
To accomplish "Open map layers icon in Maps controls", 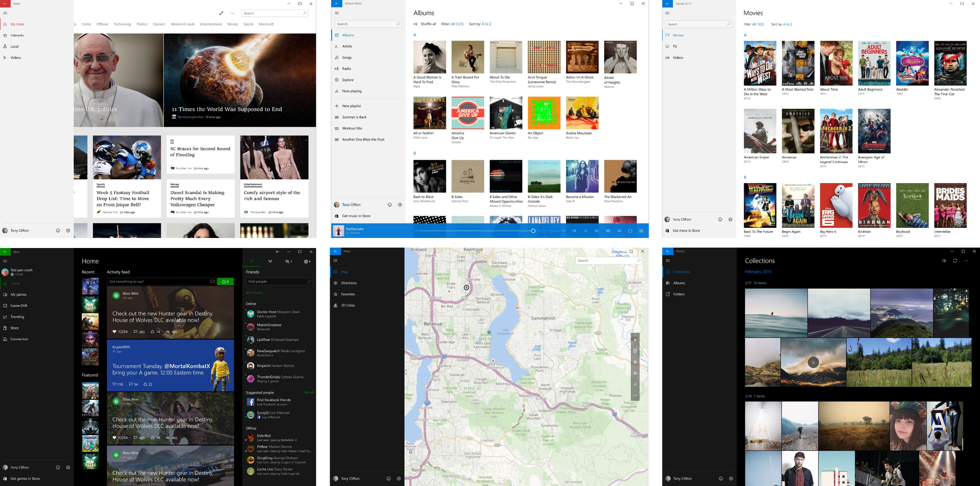I will (x=635, y=373).
